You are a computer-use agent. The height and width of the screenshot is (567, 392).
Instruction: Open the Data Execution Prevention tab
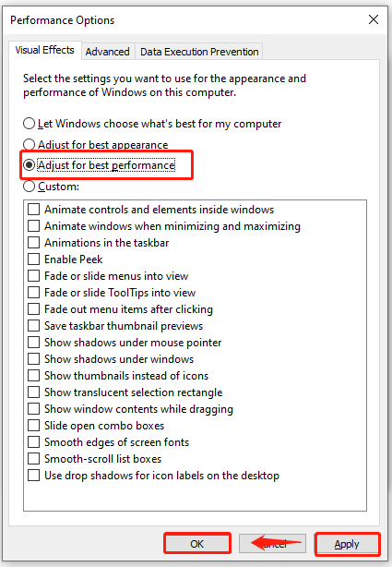click(x=199, y=52)
